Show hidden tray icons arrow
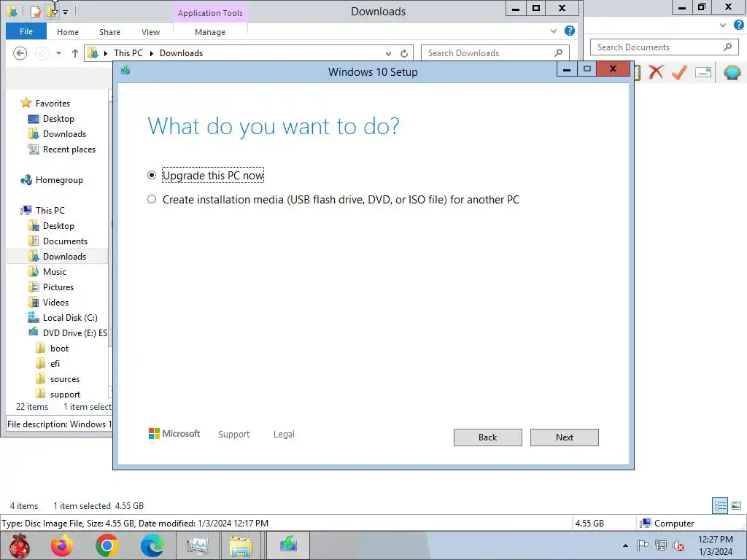Image resolution: width=747 pixels, height=560 pixels. [x=625, y=545]
